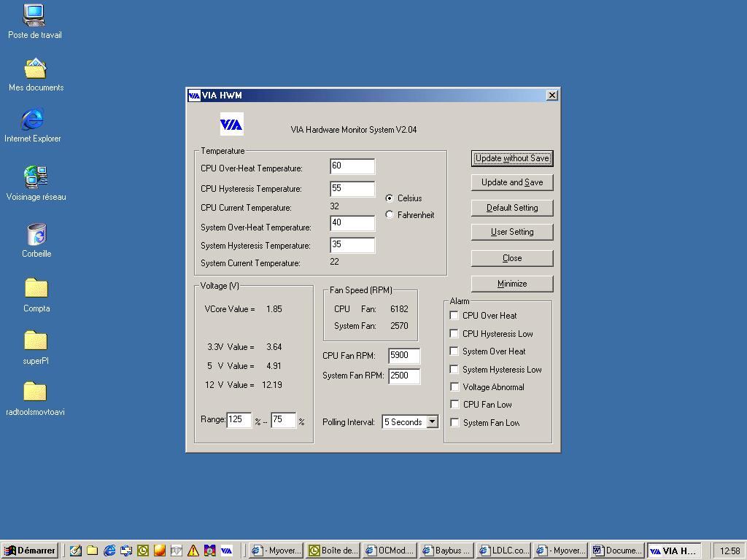Switch to the Boîte de... taskbar window
Image resolution: width=747 pixels, height=560 pixels.
tap(333, 551)
